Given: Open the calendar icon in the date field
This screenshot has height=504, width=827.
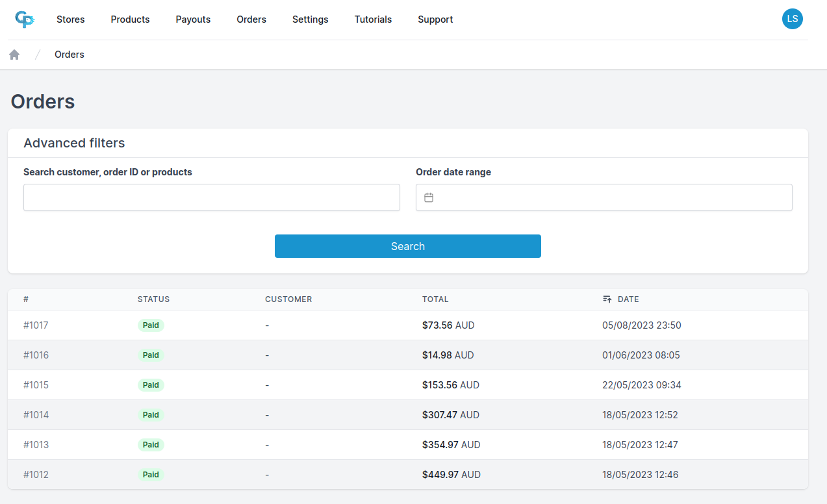Looking at the screenshot, I should [x=429, y=197].
